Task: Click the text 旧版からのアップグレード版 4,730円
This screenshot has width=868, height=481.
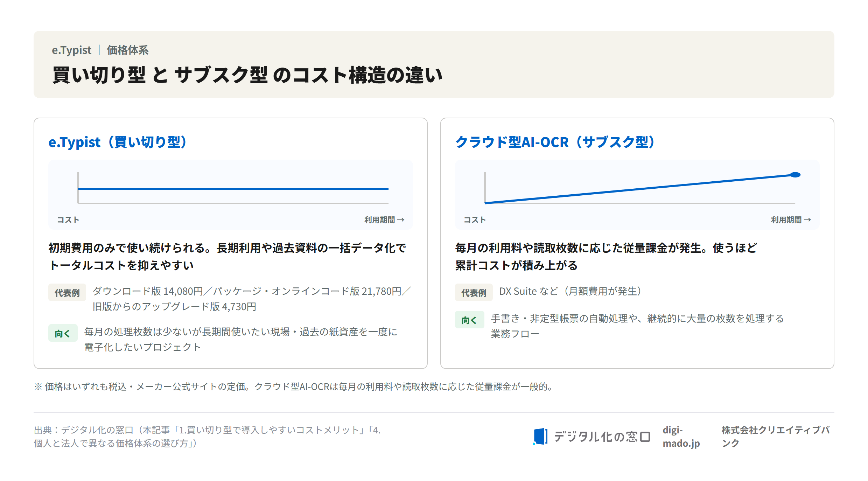Action: pos(174,307)
